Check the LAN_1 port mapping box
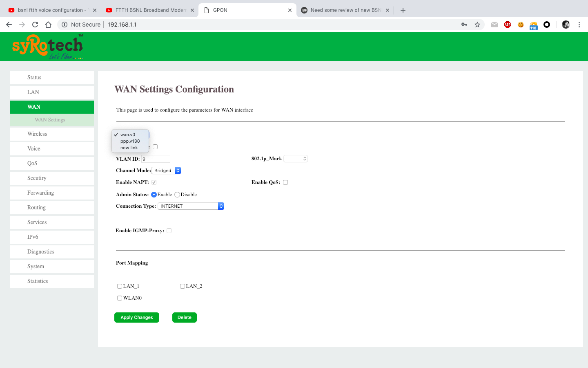588x368 pixels. 120,286
